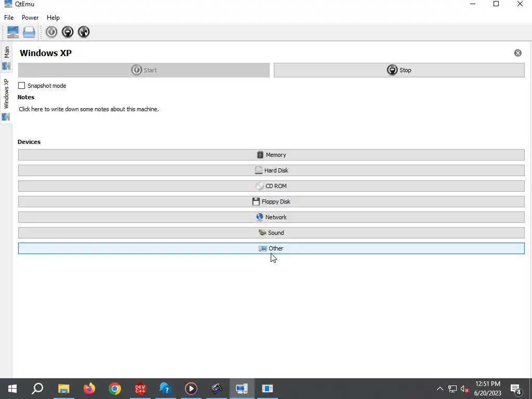Viewport: 532px width, 399px height.
Task: Click the new virtual machine toolbar icon
Action: point(13,32)
